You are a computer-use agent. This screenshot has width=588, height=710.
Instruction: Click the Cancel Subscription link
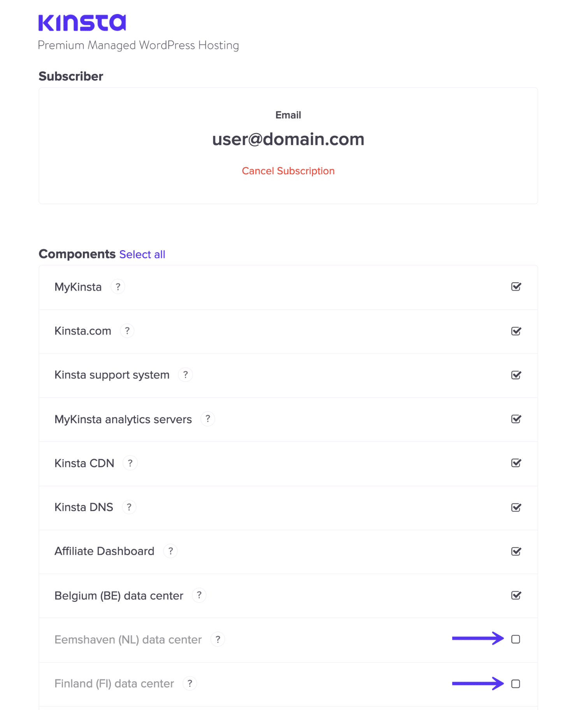(288, 170)
